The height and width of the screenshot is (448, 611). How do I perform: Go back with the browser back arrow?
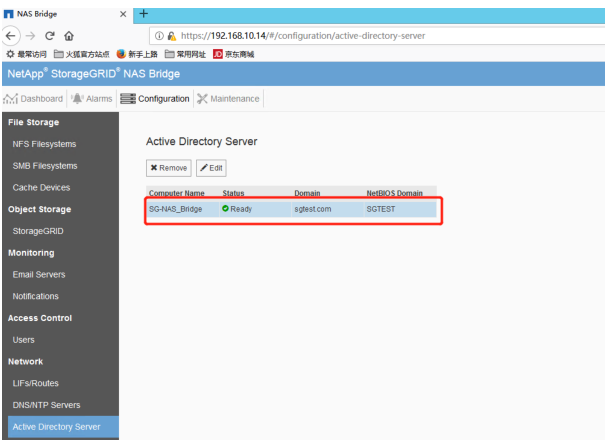pos(11,36)
